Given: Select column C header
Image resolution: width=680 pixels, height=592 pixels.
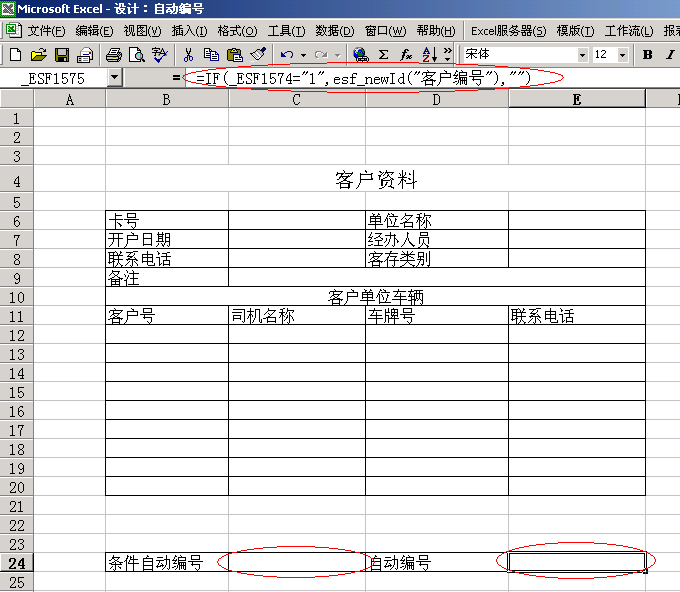Looking at the screenshot, I should [x=297, y=100].
